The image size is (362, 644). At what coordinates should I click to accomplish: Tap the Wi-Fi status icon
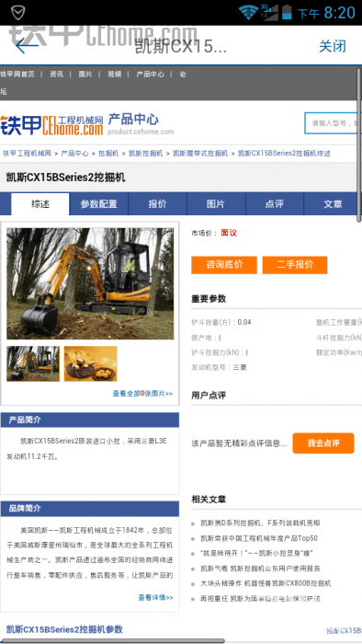[248, 12]
